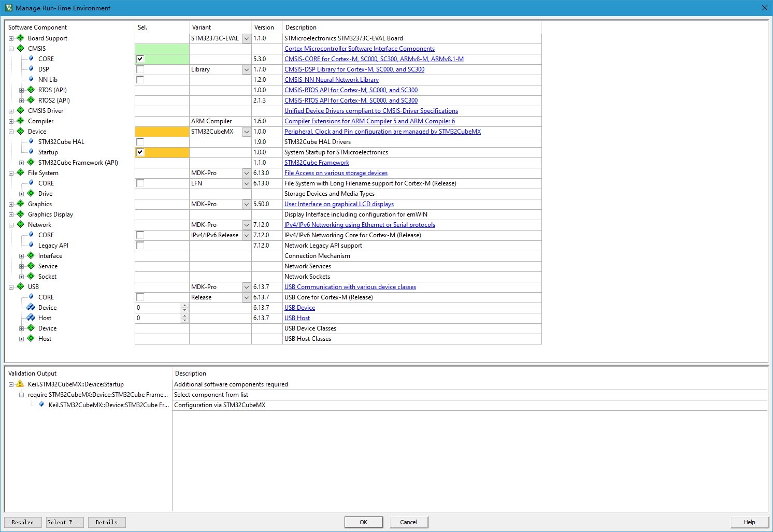Click the Network green diamond icon

tap(21, 224)
